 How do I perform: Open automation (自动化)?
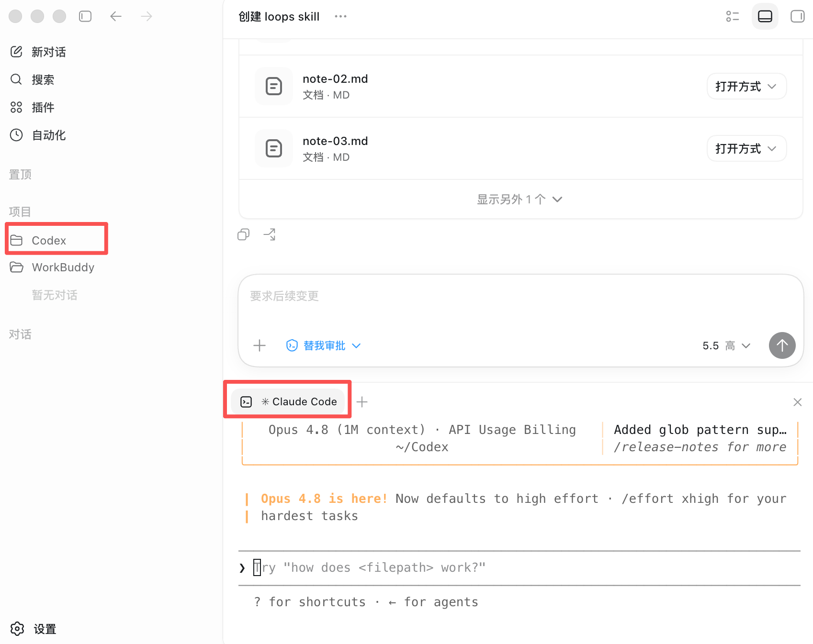pos(38,135)
